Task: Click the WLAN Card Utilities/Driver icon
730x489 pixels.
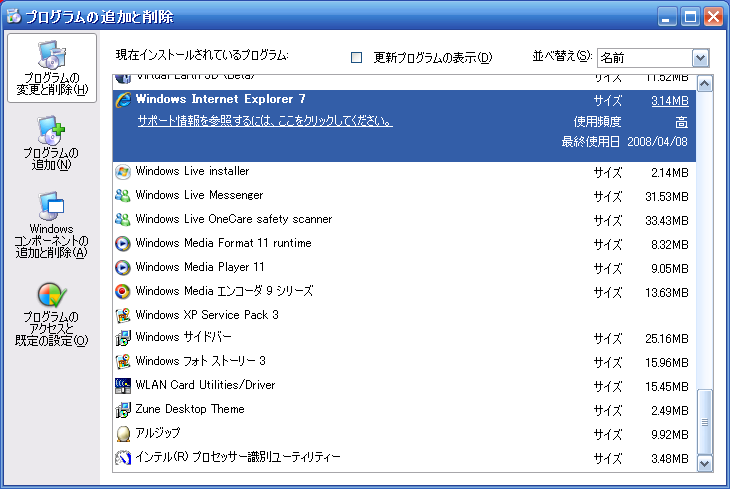Action: click(x=123, y=386)
